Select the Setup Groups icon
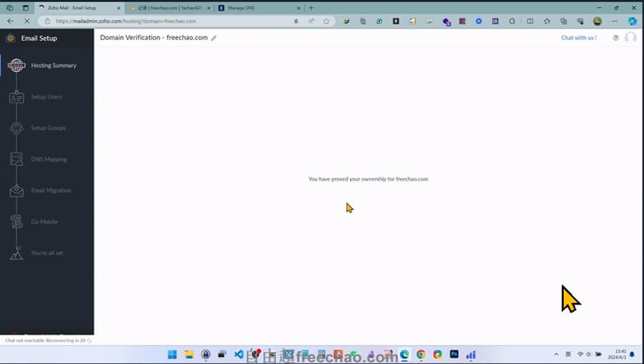This screenshot has height=364, width=644. point(16,128)
